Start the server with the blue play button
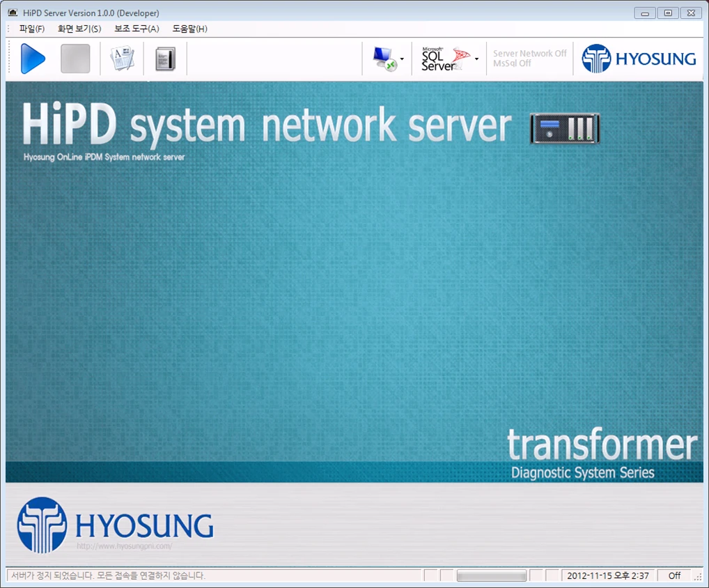 pos(33,59)
